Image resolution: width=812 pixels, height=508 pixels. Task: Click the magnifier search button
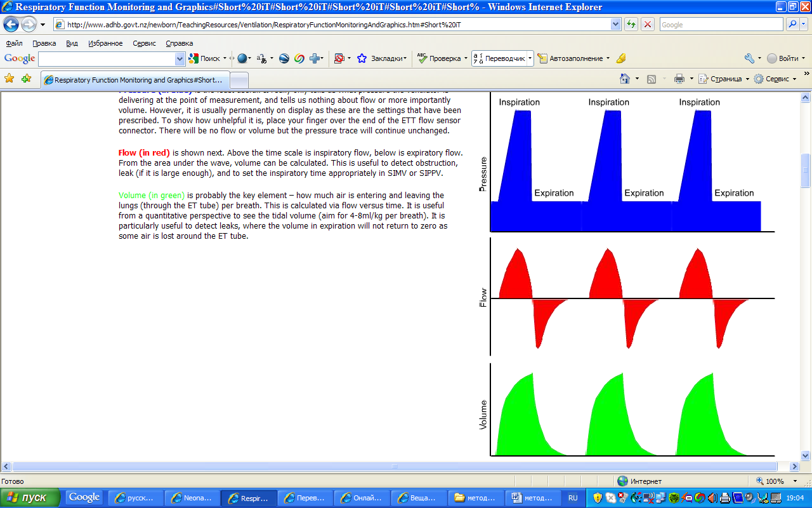click(792, 25)
